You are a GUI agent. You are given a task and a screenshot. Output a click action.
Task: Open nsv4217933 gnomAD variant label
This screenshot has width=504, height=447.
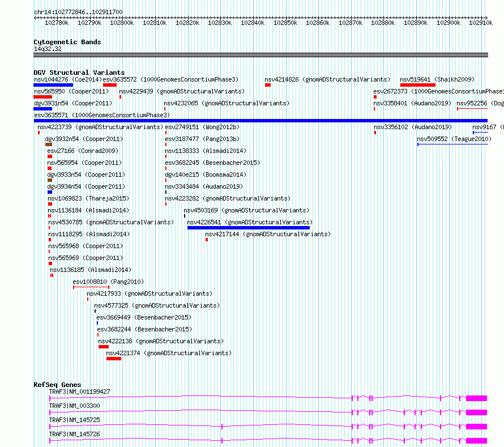coord(150,293)
